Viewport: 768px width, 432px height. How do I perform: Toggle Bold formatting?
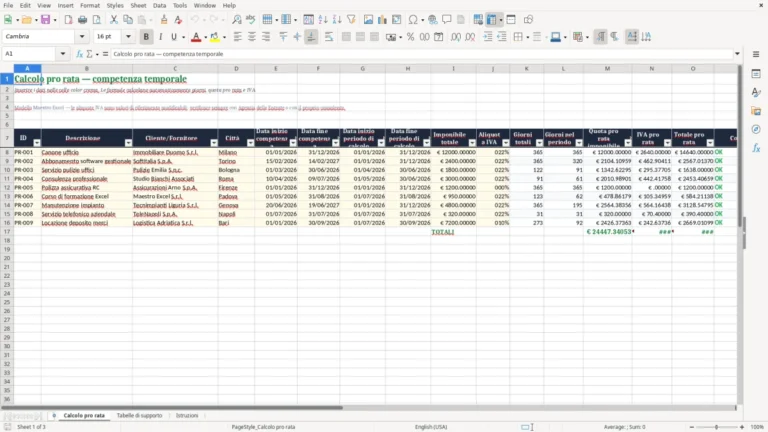coord(146,37)
